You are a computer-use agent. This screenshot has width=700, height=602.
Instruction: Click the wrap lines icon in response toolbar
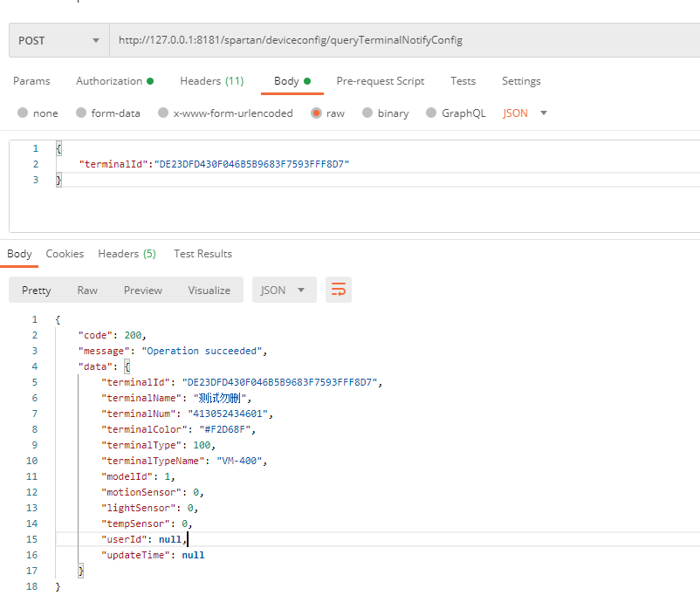(x=339, y=290)
